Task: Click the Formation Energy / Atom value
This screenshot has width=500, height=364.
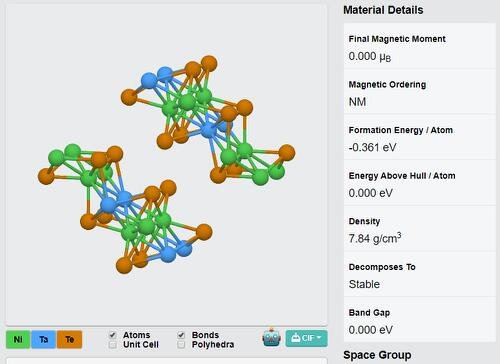Action: pyautogui.click(x=372, y=147)
